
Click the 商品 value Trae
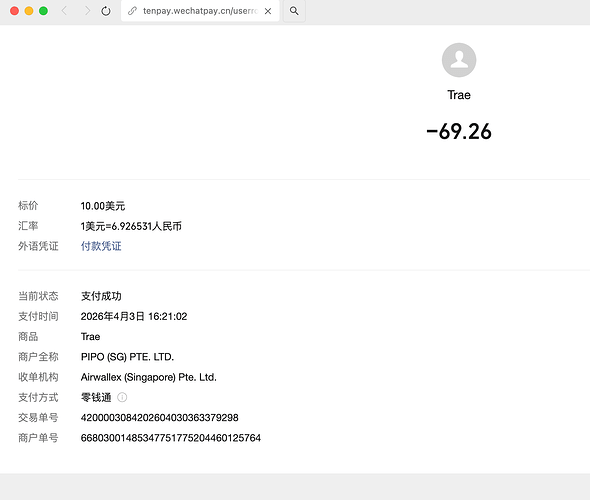[90, 337]
